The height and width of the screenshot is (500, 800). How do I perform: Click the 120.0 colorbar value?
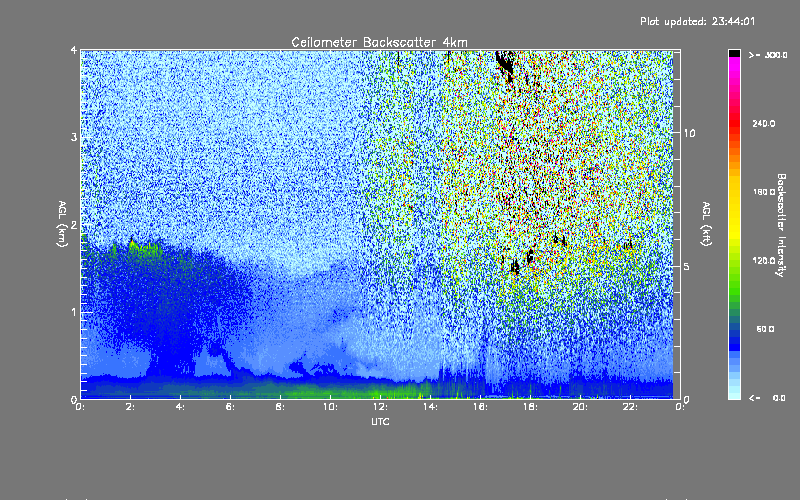(x=764, y=260)
